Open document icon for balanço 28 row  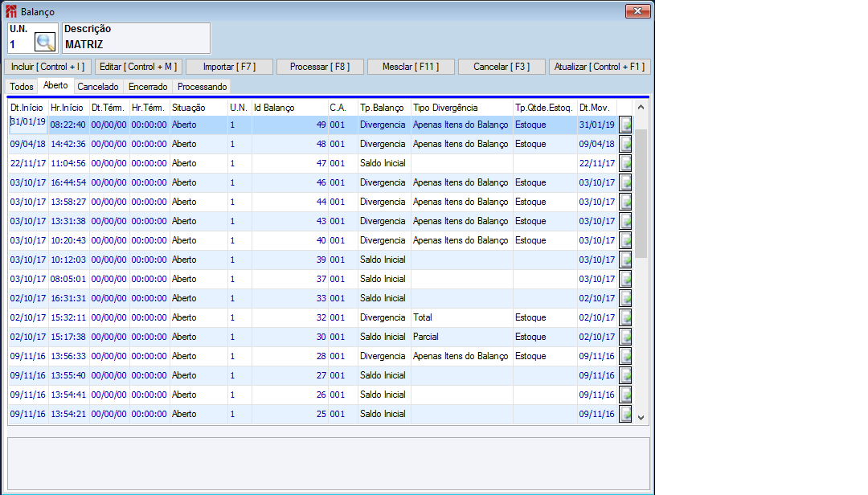625,356
